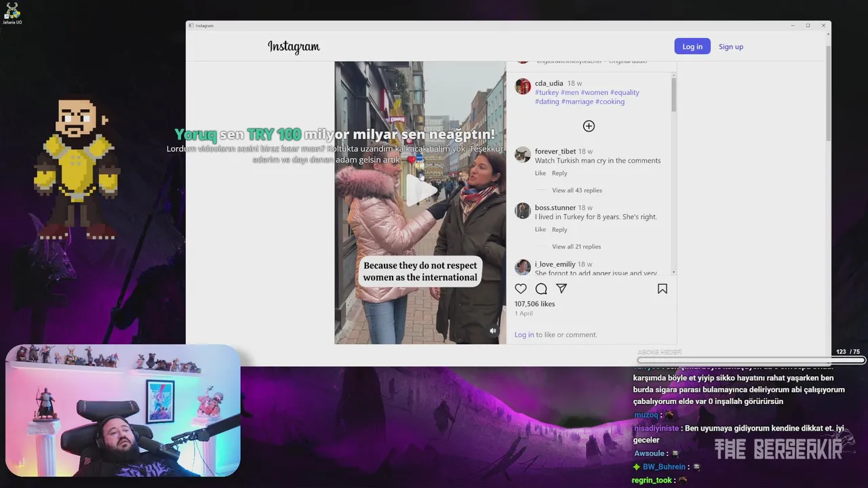Open the #women hashtag
Image resolution: width=868 pixels, height=488 pixels.
pyautogui.click(x=594, y=93)
